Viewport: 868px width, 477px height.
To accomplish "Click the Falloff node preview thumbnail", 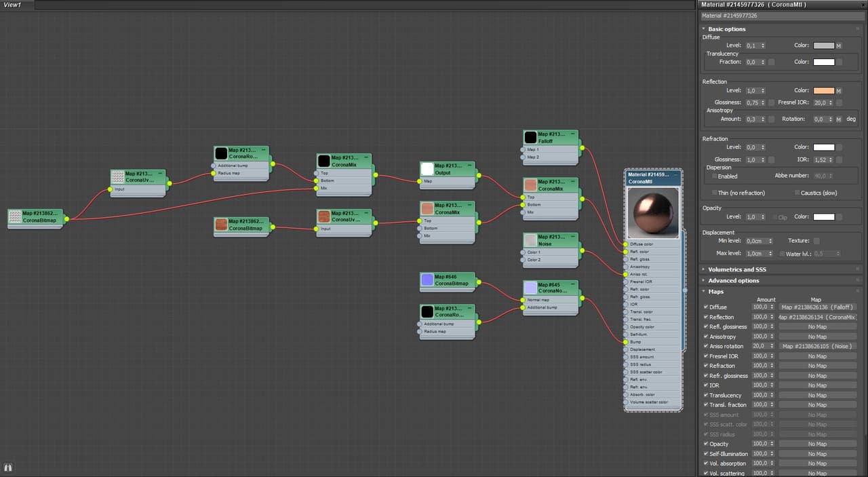I will click(530, 137).
